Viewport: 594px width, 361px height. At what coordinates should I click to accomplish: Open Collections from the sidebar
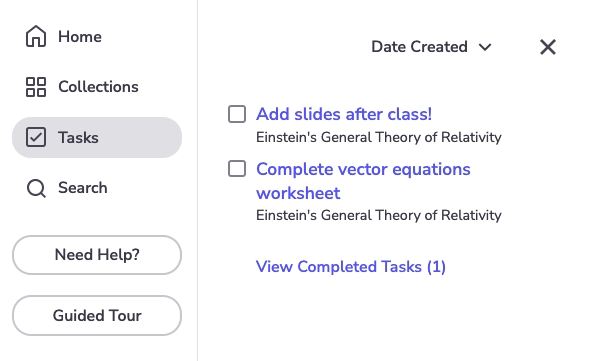coord(98,87)
